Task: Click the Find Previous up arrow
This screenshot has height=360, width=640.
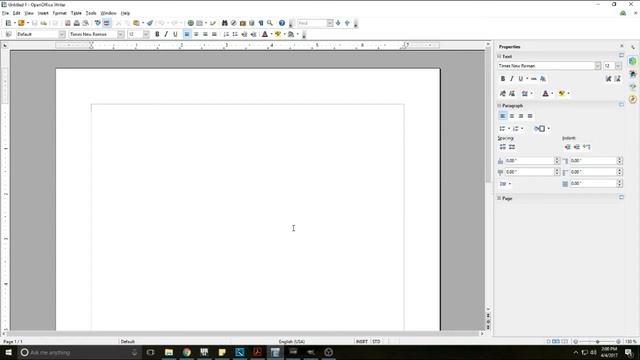Action: [347, 23]
